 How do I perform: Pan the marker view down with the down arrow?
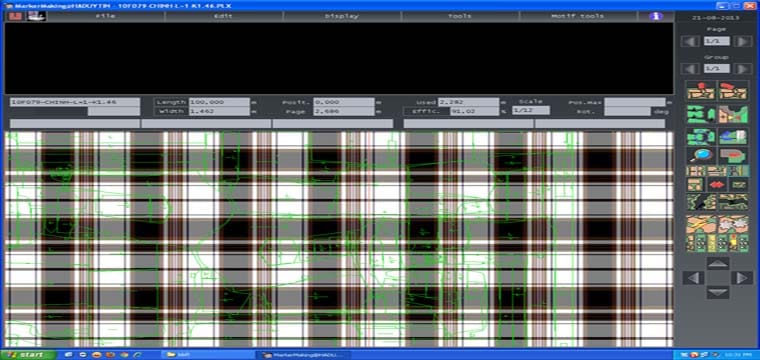pyautogui.click(x=717, y=292)
